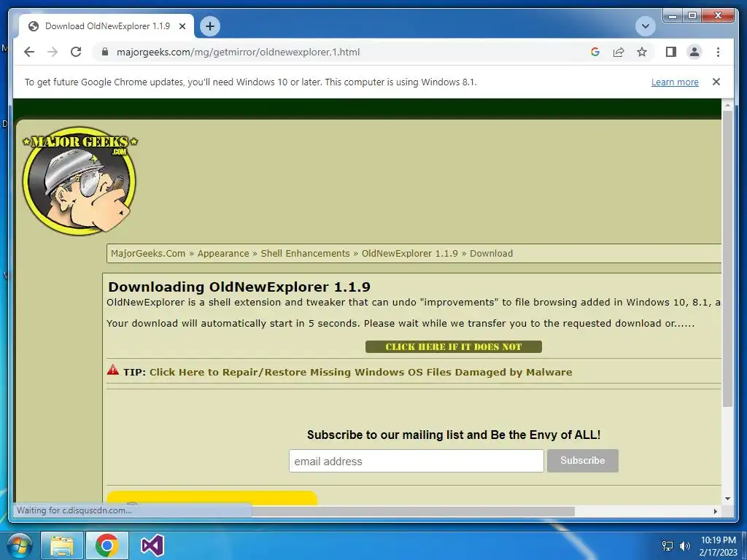
Task: Click the scroll right arrow
Action: (x=716, y=511)
